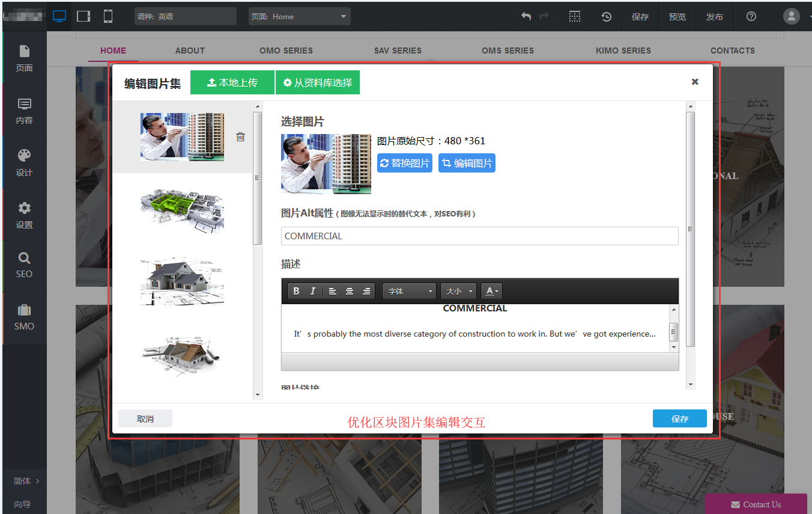
Task: Switch to mobile phone preview icon
Action: point(108,16)
